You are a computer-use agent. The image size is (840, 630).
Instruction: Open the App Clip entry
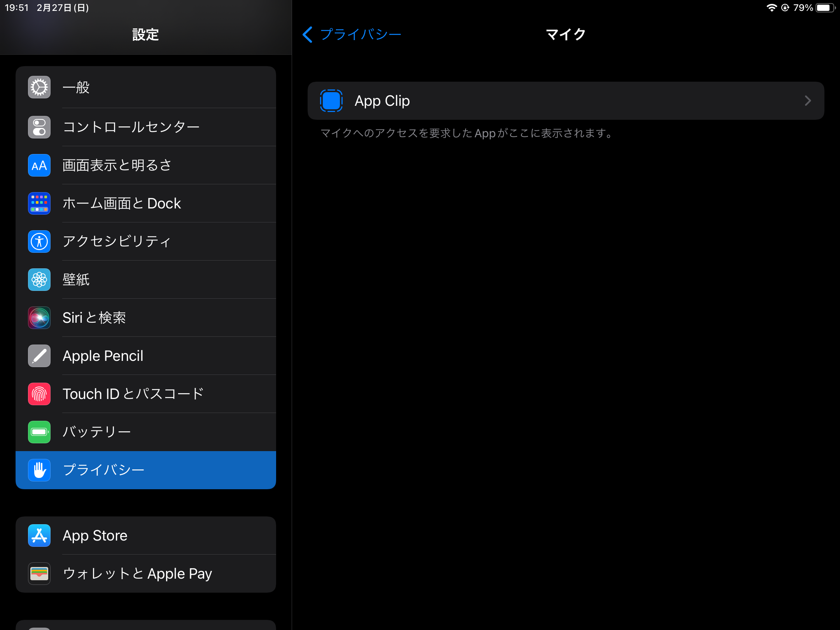[382, 101]
